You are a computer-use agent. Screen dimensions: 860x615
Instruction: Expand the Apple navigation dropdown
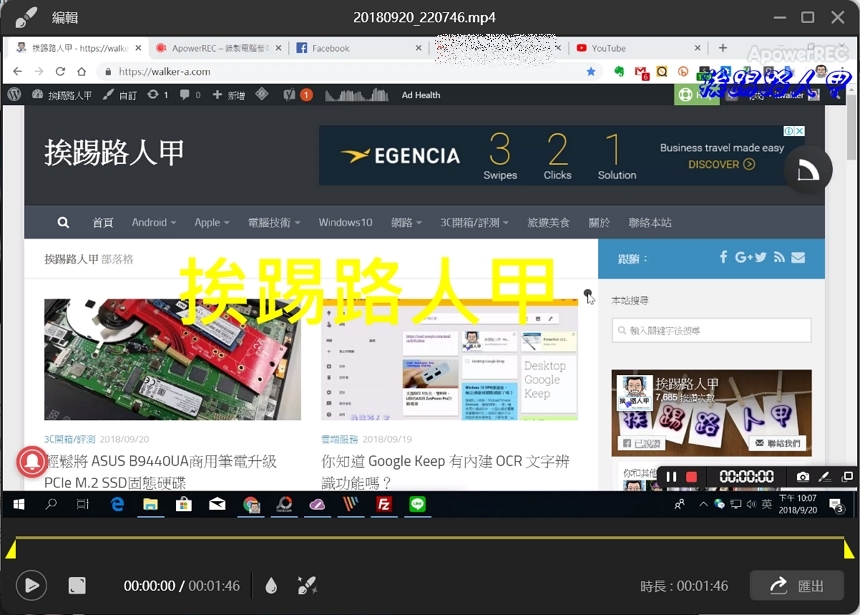click(212, 222)
